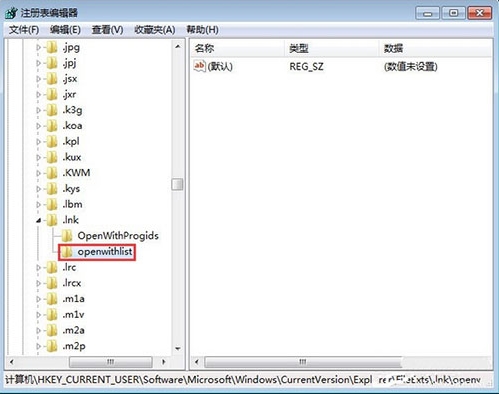This screenshot has width=499, height=394.
Task: Click the registry path in status bar
Action: (x=243, y=380)
